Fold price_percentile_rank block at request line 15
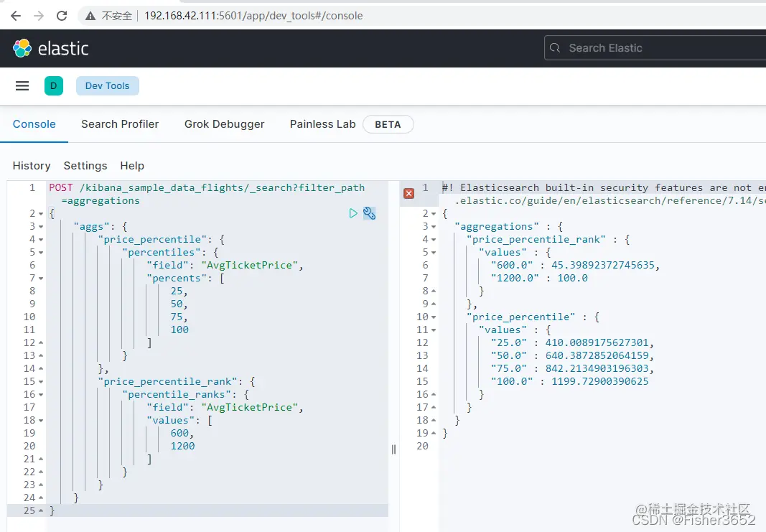Screen dimensions: 766x532 tap(41, 382)
